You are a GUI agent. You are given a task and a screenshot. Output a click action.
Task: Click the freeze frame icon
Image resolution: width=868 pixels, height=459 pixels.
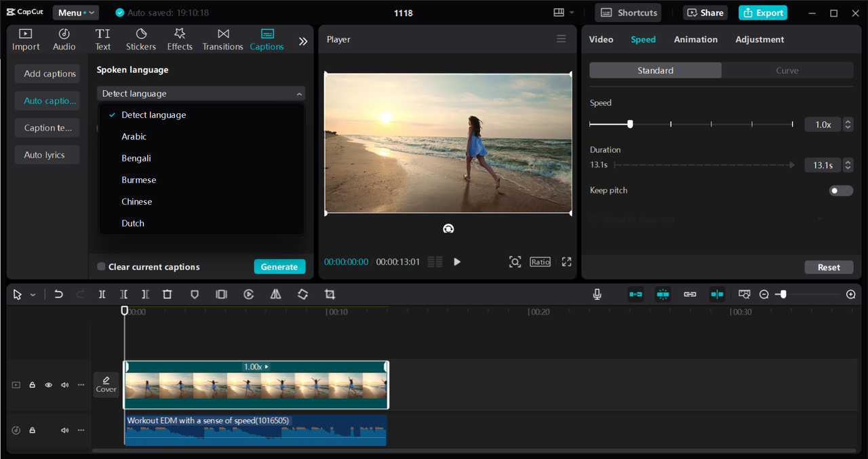[221, 294]
